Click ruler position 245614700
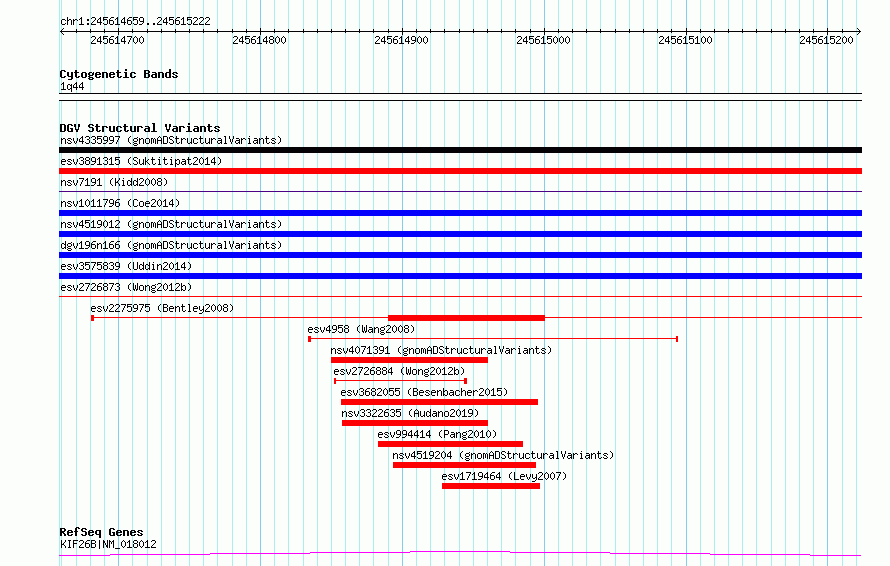 [x=117, y=40]
